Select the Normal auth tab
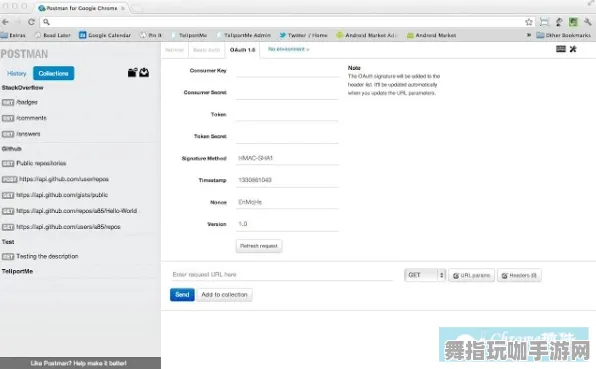 pos(174,50)
